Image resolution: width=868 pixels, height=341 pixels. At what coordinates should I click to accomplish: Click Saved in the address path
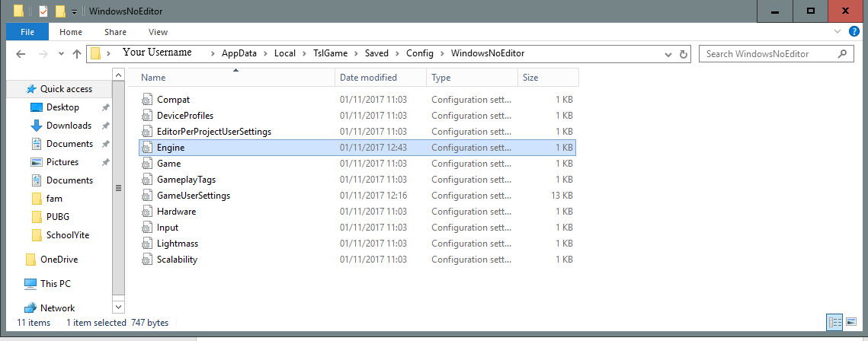(376, 53)
